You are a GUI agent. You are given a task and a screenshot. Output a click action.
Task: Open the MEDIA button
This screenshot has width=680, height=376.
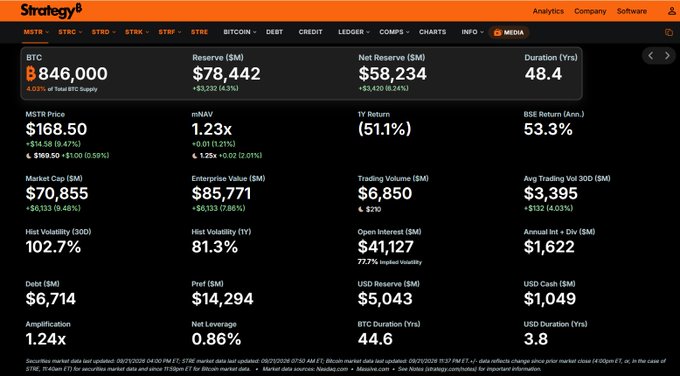pos(509,33)
